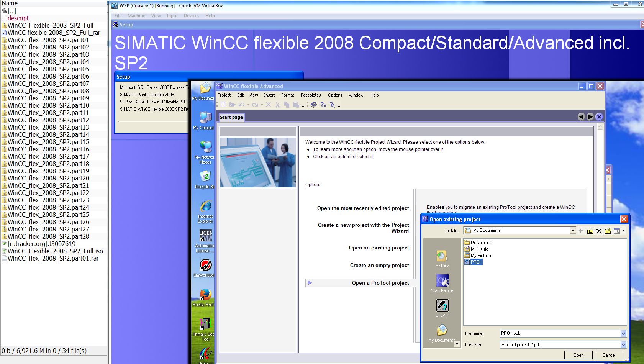Go to previous tab with left arrow
644x364 pixels.
click(581, 117)
